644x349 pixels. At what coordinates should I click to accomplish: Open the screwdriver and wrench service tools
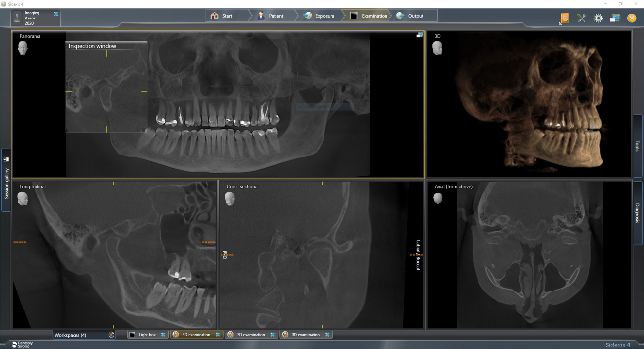[581, 18]
